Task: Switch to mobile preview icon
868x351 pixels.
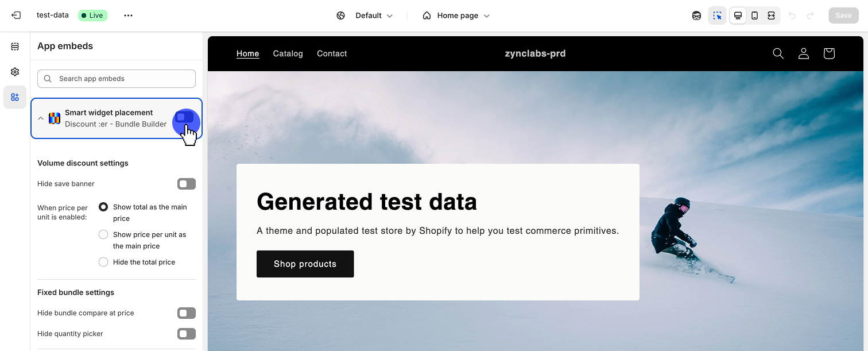Action: point(754,16)
